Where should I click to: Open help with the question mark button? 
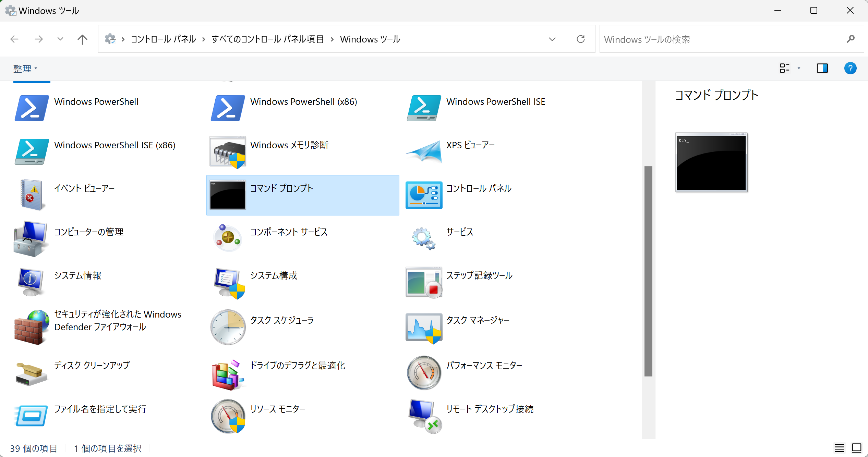pyautogui.click(x=850, y=68)
